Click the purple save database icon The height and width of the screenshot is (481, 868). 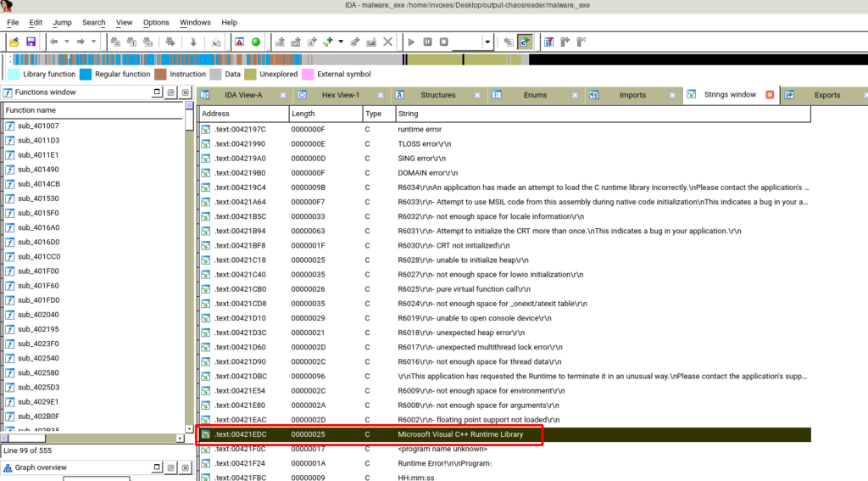click(x=31, y=42)
